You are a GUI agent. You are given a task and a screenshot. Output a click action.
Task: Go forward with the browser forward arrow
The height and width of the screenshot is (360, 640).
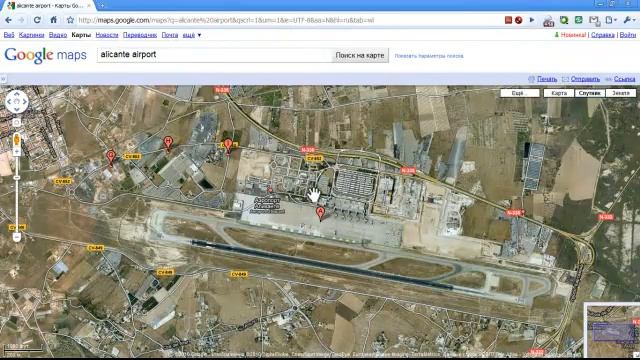pos(21,20)
